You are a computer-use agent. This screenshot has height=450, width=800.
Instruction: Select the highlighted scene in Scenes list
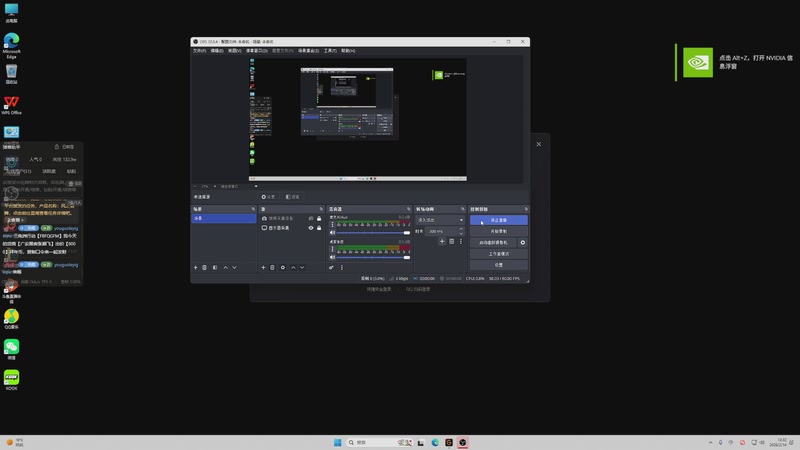223,218
